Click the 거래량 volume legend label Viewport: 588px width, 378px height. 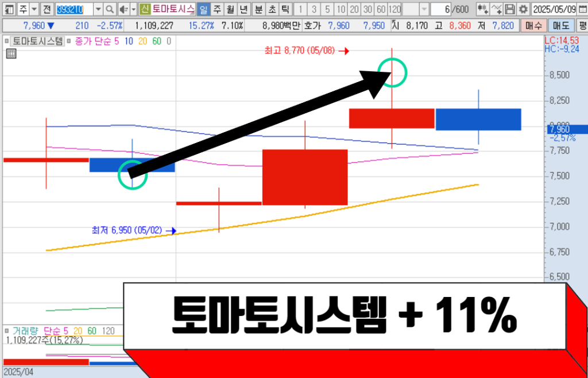(x=26, y=331)
